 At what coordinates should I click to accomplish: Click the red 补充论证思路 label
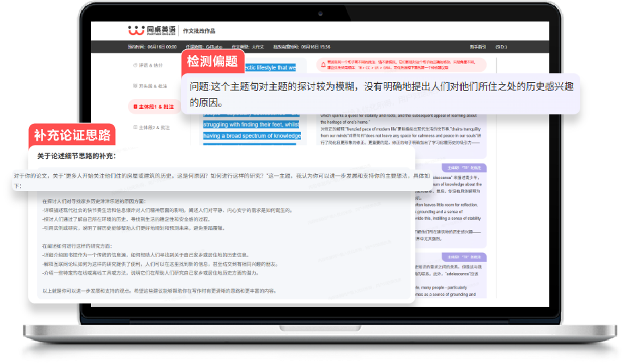coord(71,135)
